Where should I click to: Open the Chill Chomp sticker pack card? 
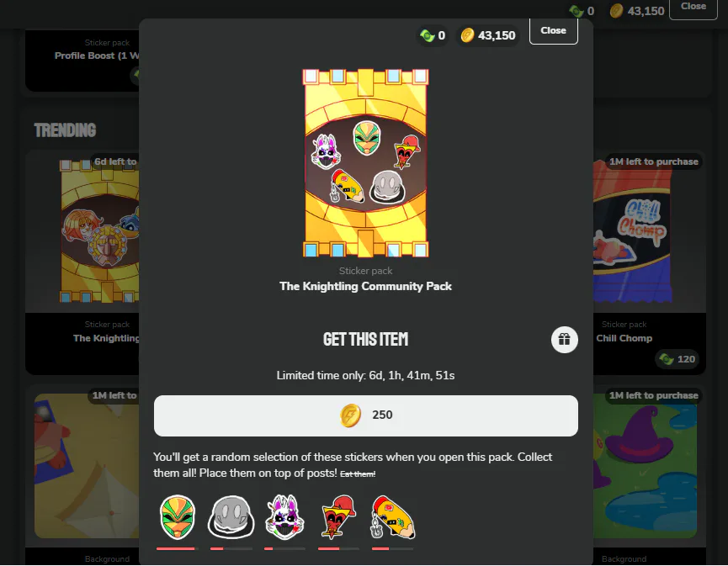pos(650,262)
